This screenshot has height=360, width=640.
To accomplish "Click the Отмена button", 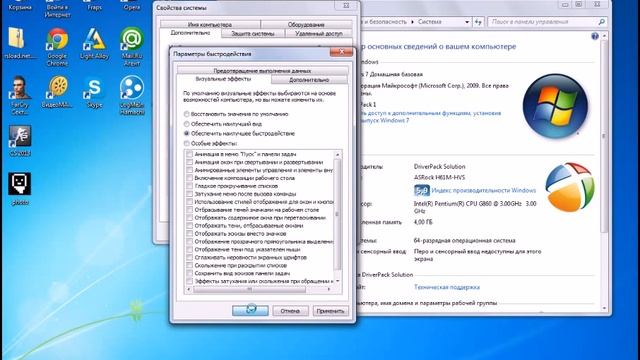I will [290, 311].
